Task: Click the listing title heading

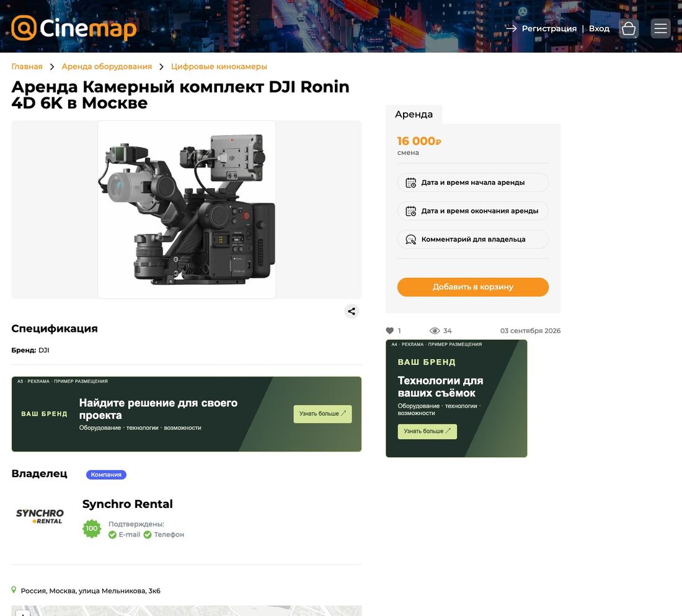Action: [x=180, y=95]
